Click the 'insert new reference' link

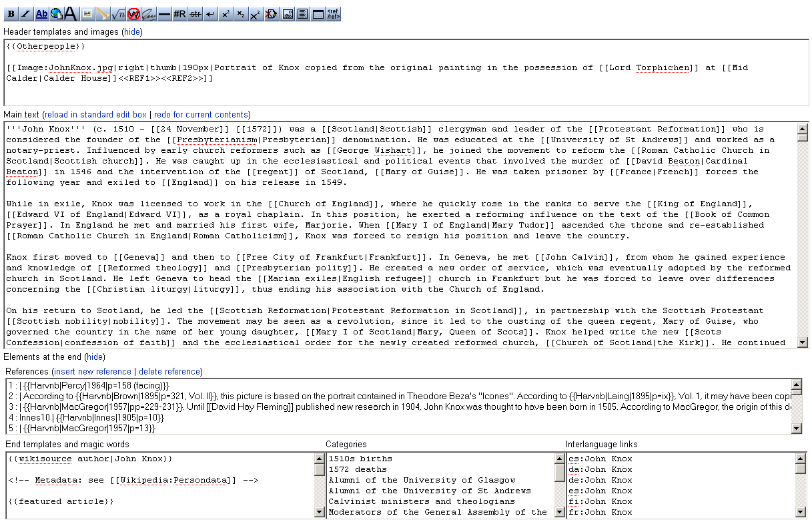coord(93,371)
